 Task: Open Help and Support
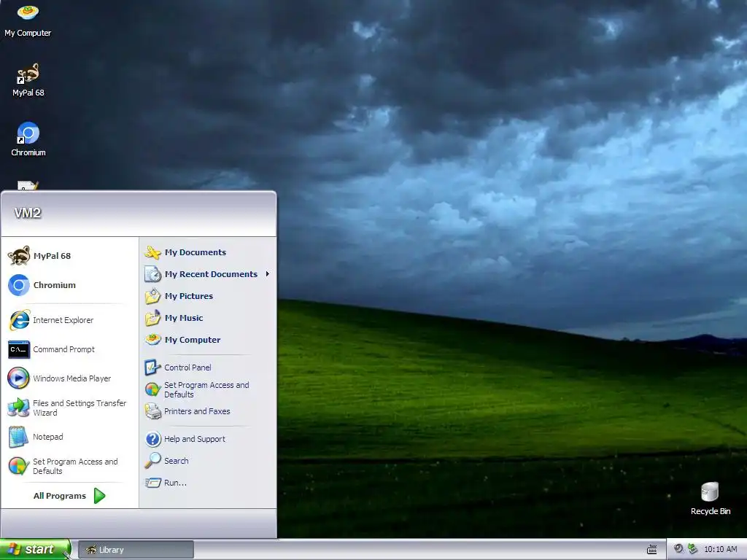click(x=208, y=439)
